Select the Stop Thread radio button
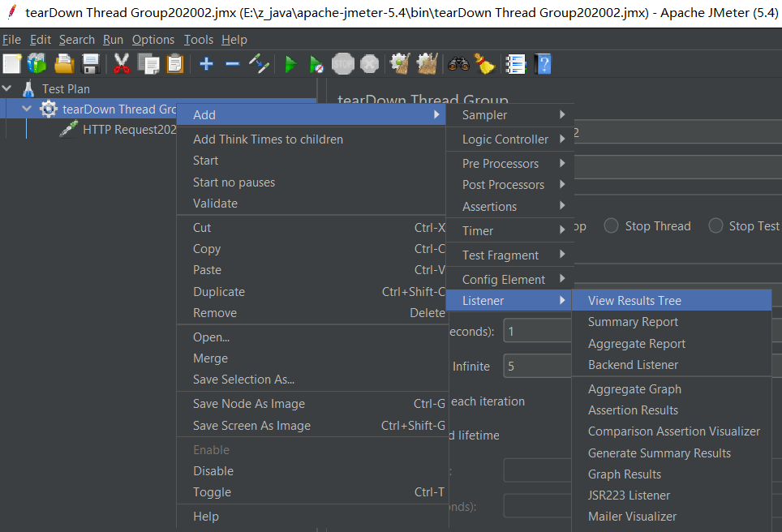The width and height of the screenshot is (782, 532). (611, 226)
